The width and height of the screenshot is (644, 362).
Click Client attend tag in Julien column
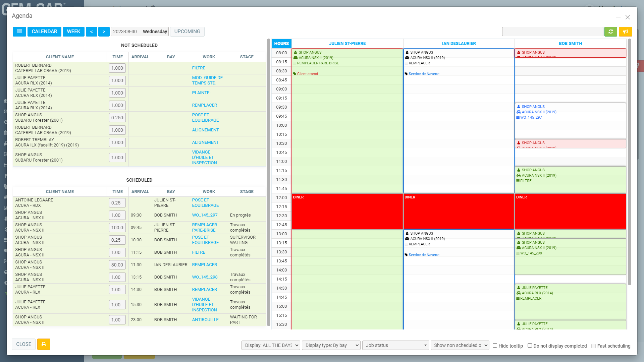tap(307, 74)
